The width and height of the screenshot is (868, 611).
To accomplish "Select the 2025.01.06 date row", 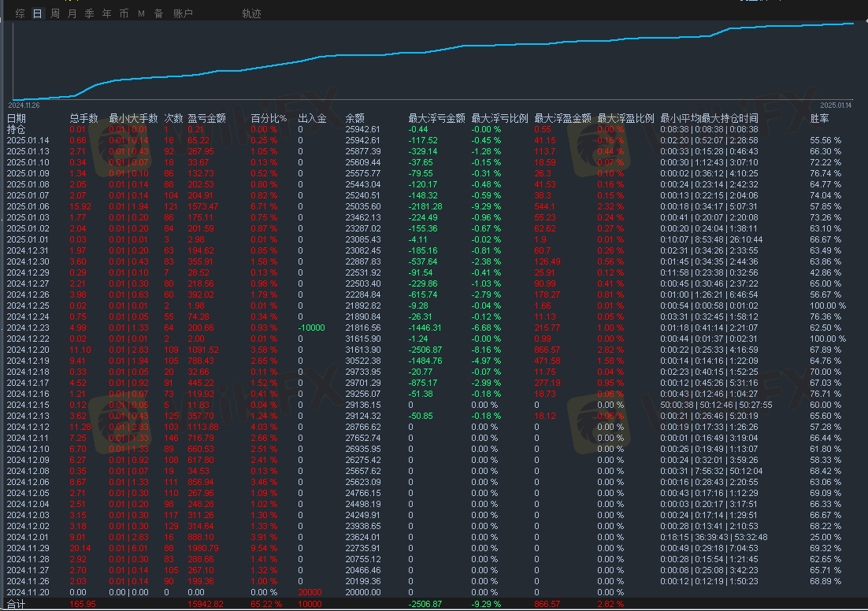I will pyautogui.click(x=28, y=206).
